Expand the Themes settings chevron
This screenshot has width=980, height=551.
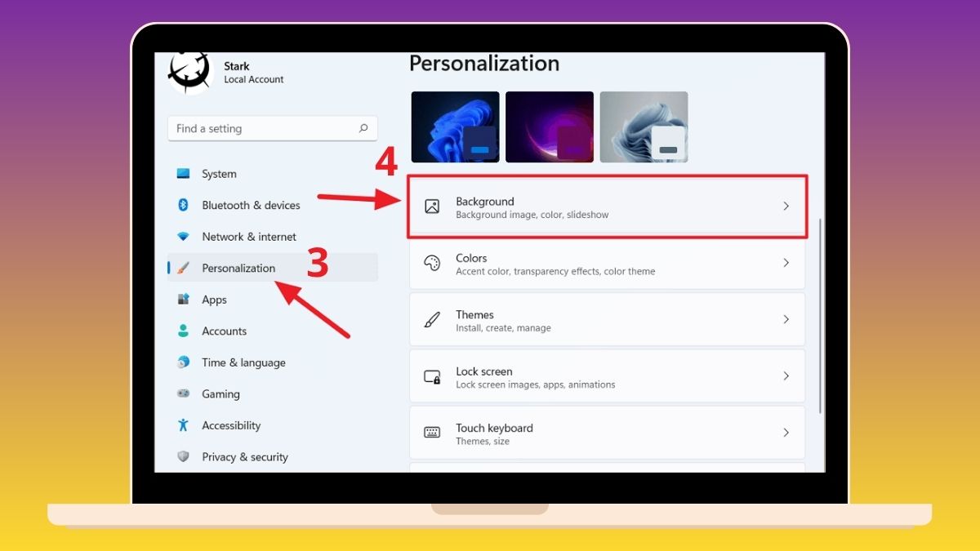pos(786,319)
